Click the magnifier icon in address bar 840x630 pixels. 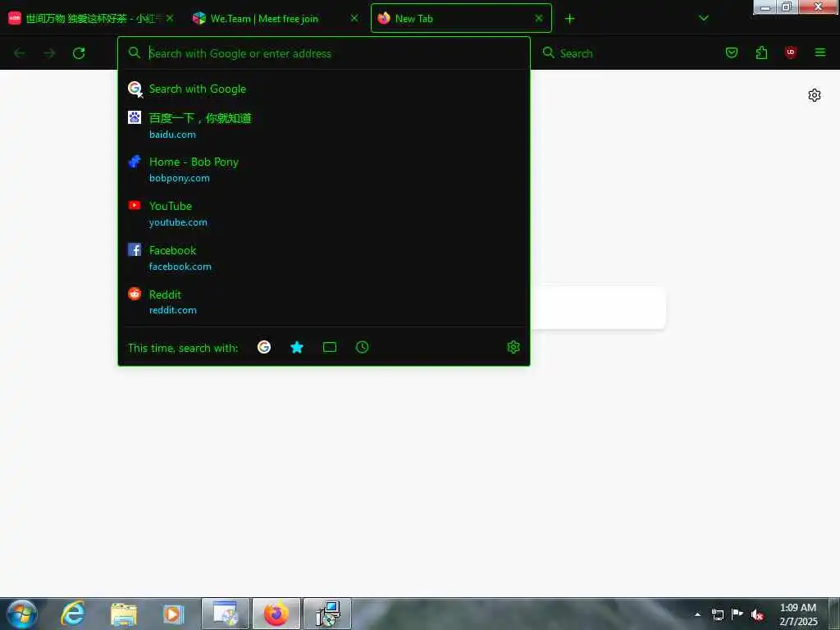point(135,52)
